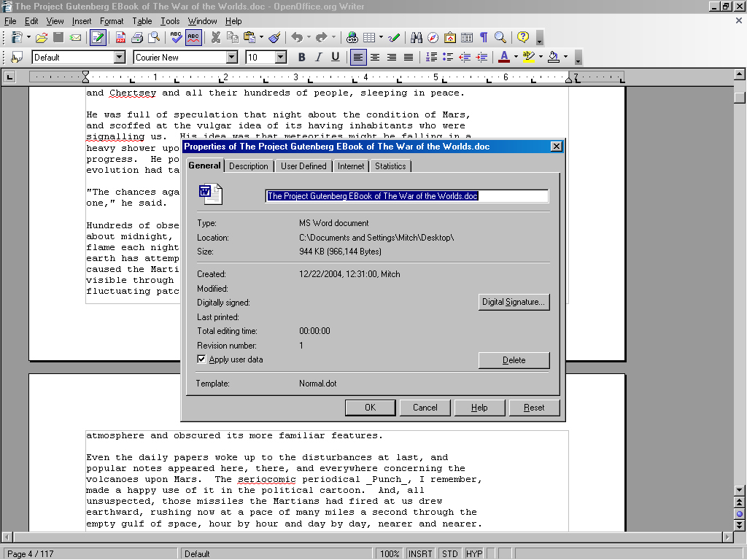Open Find & Replace binoculars icon
Image resolution: width=747 pixels, height=560 pixels.
pyautogui.click(x=417, y=37)
